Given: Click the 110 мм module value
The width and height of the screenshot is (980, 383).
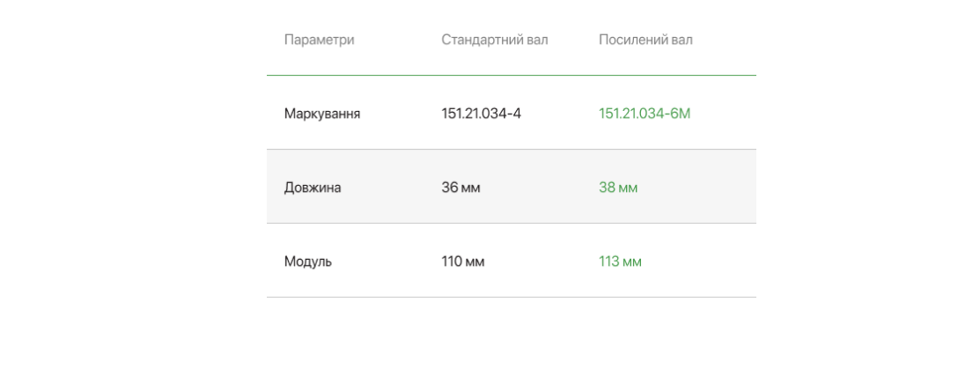Looking at the screenshot, I should tap(462, 261).
